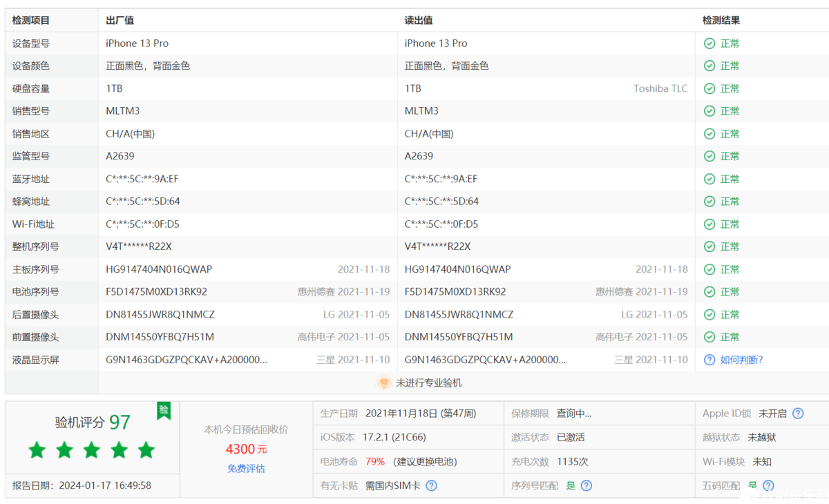This screenshot has width=829, height=504.
Task: Click 出厂值 三星 2021-11-10 in 液晶显示屏 row
Action: [x=353, y=360]
